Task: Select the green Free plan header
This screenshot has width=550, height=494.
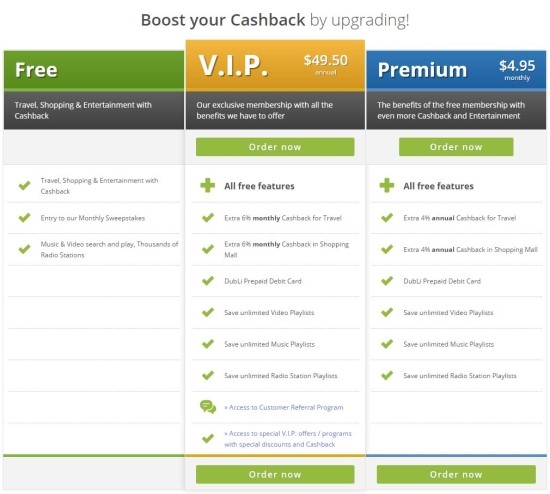Action: 94,70
